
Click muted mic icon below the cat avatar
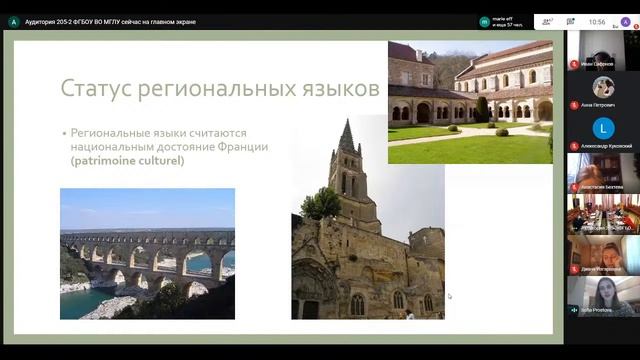coord(574,105)
